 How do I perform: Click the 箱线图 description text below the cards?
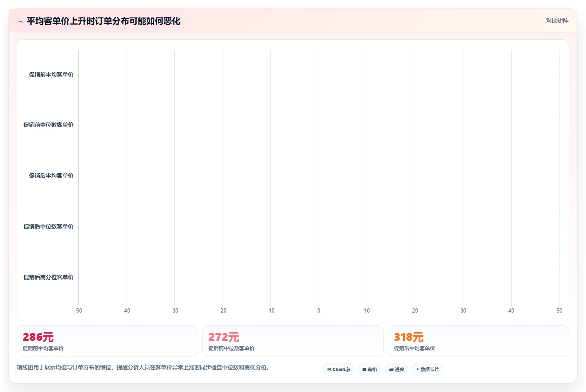click(x=144, y=367)
